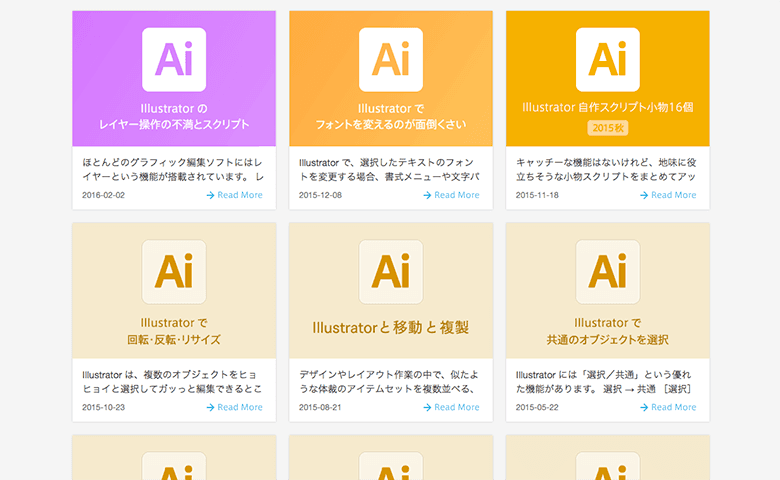Click excerpt beginning キャッチーな機能はないけれど

pyautogui.click(x=606, y=170)
